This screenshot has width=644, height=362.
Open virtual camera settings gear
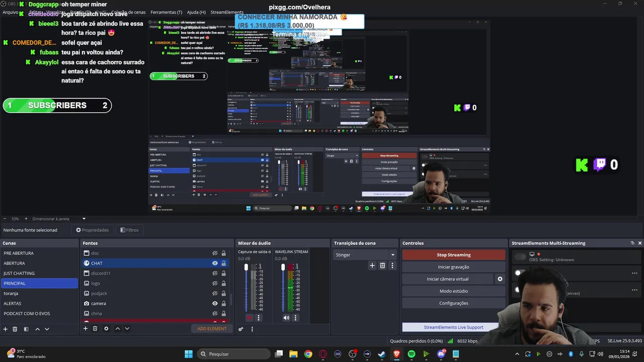pyautogui.click(x=500, y=279)
